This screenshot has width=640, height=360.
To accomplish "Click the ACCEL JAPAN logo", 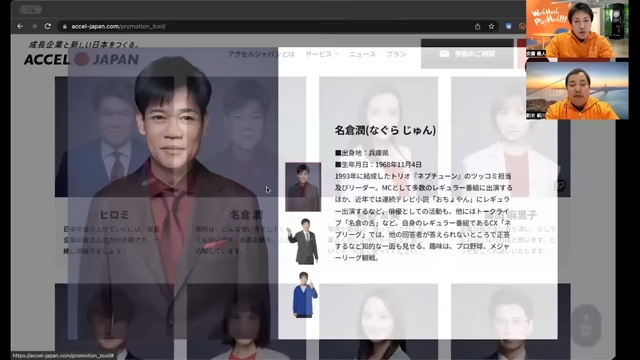I will click(82, 59).
